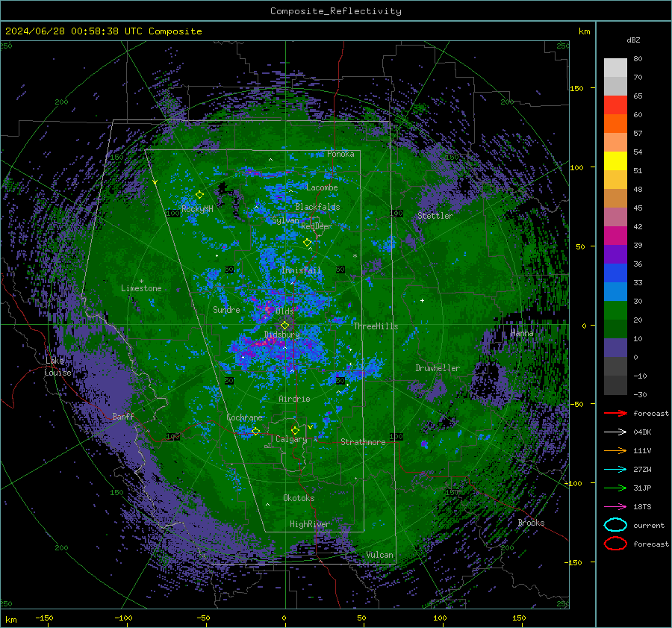Viewport: 672px width, 628px height.
Task: Click the cyan current ellipse in legend
Action: click(x=615, y=525)
